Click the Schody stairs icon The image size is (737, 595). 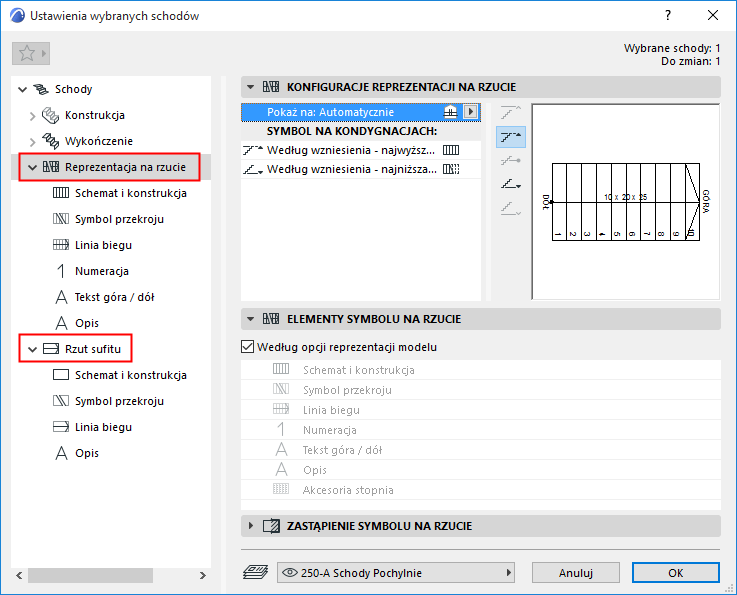[41, 89]
